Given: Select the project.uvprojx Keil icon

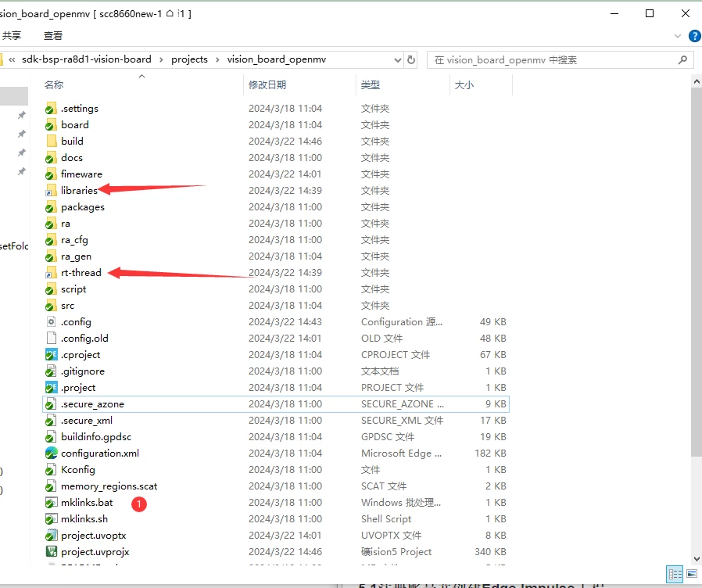Looking at the screenshot, I should pos(51,552).
